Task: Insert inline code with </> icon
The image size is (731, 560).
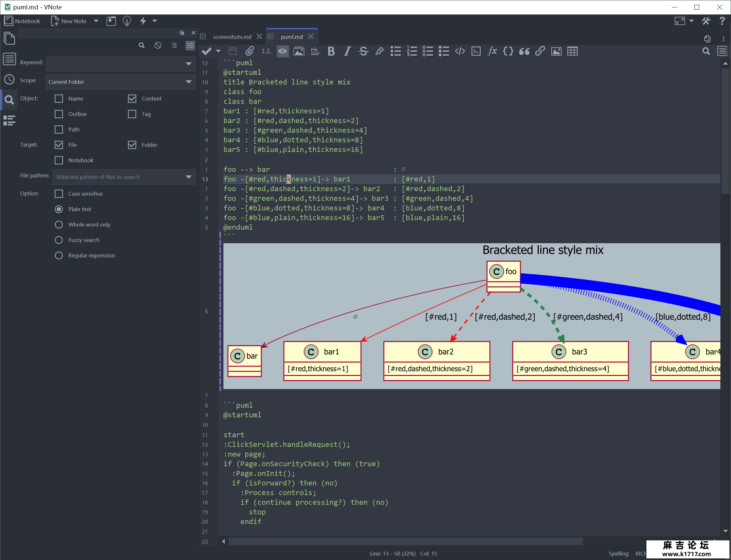Action: 460,51
